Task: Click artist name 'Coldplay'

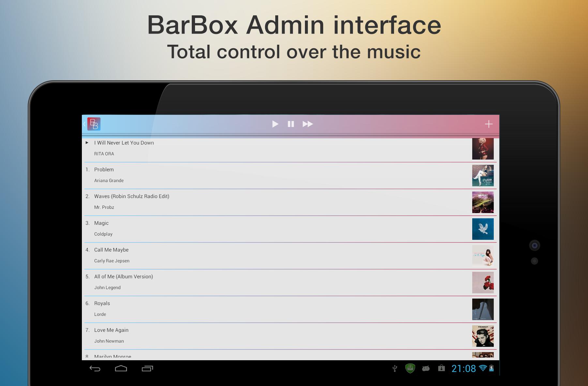Action: click(103, 234)
